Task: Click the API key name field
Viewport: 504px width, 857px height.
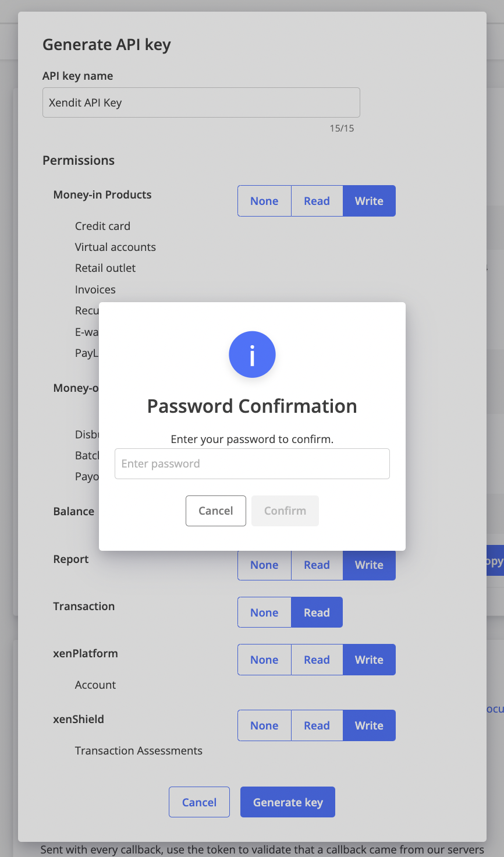Action: click(x=201, y=102)
